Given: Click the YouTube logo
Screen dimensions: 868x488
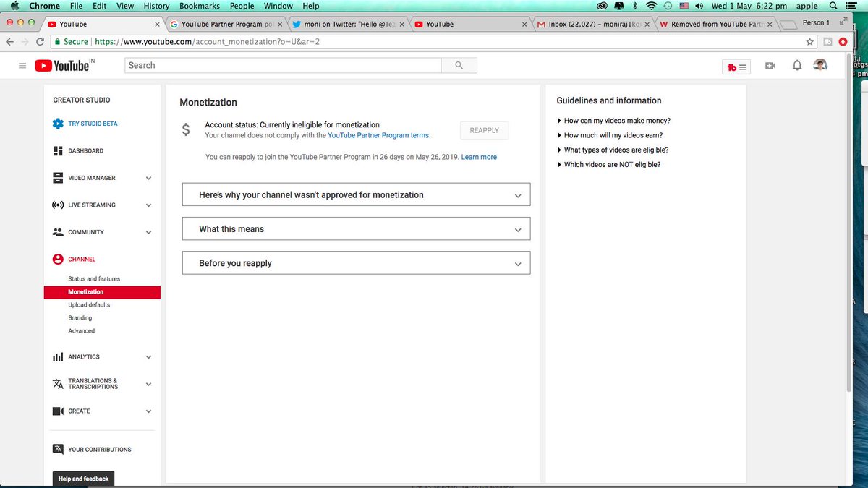Looking at the screenshot, I should click(x=62, y=66).
